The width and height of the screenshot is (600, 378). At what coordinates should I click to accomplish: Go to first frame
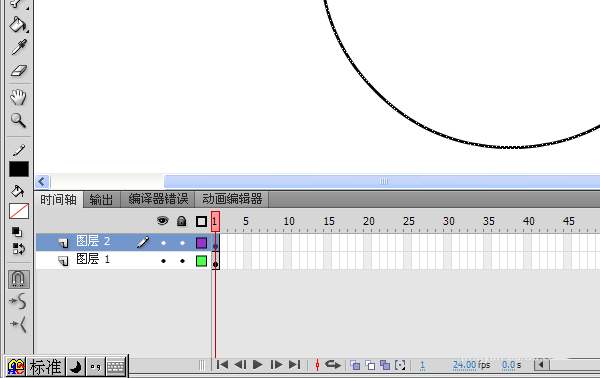(x=222, y=365)
